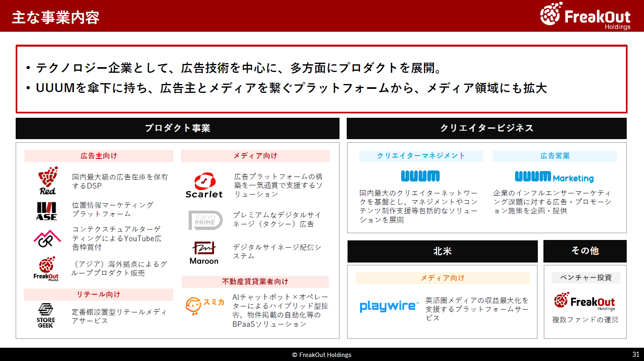Click the クリエイタービジネス section header
This screenshot has width=644, height=361.
point(487,128)
